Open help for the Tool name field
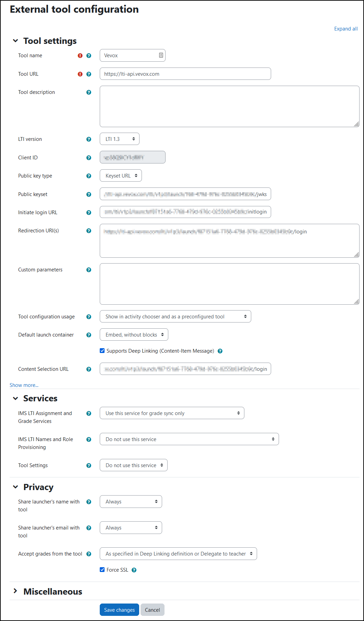 89,55
